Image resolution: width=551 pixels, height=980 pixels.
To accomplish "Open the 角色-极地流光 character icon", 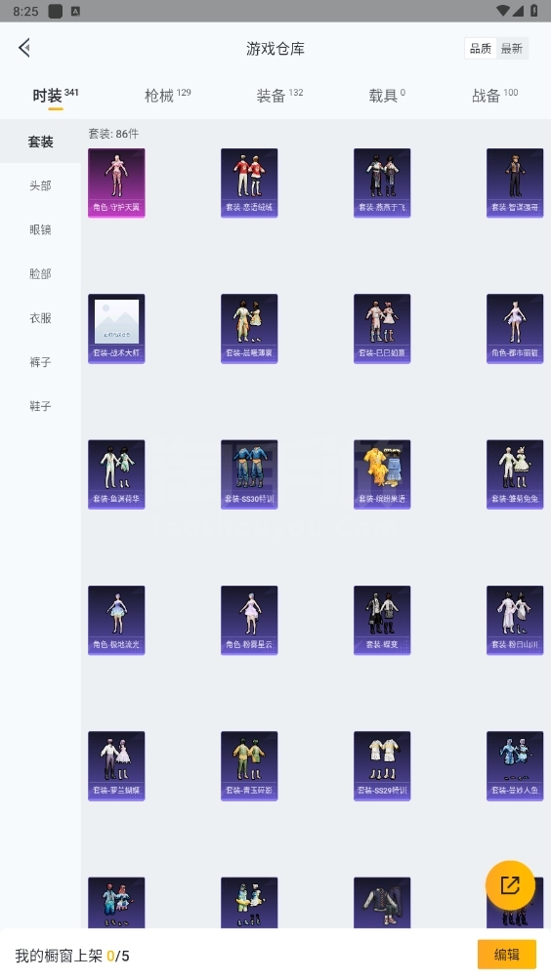I will [x=116, y=620].
